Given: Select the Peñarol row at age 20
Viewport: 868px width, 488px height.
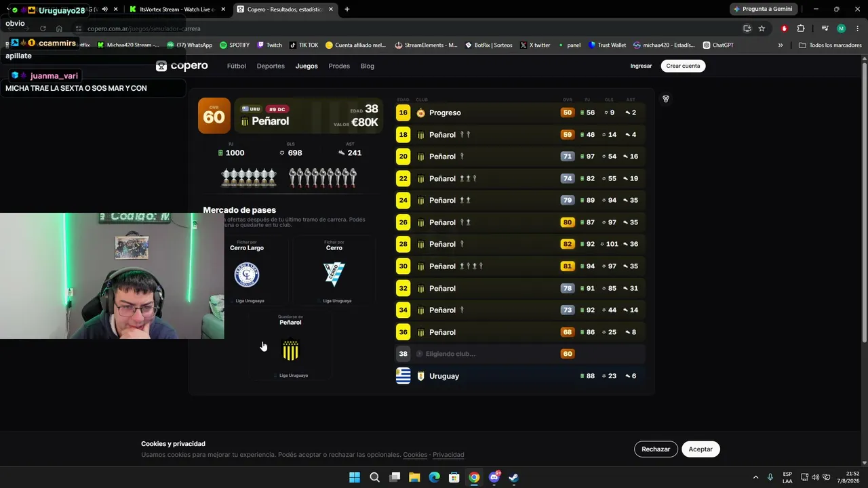Looking at the screenshot, I should (x=519, y=157).
